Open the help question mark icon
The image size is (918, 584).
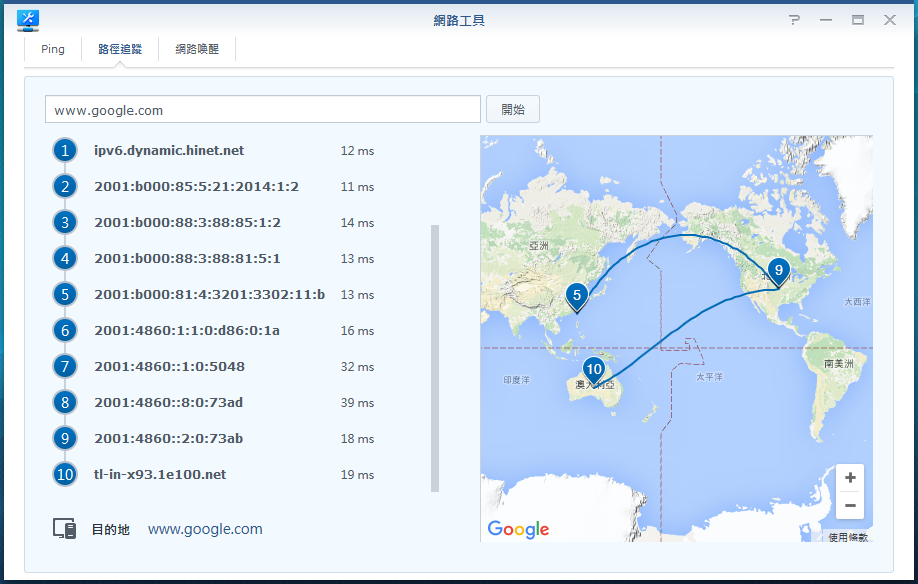(x=794, y=20)
